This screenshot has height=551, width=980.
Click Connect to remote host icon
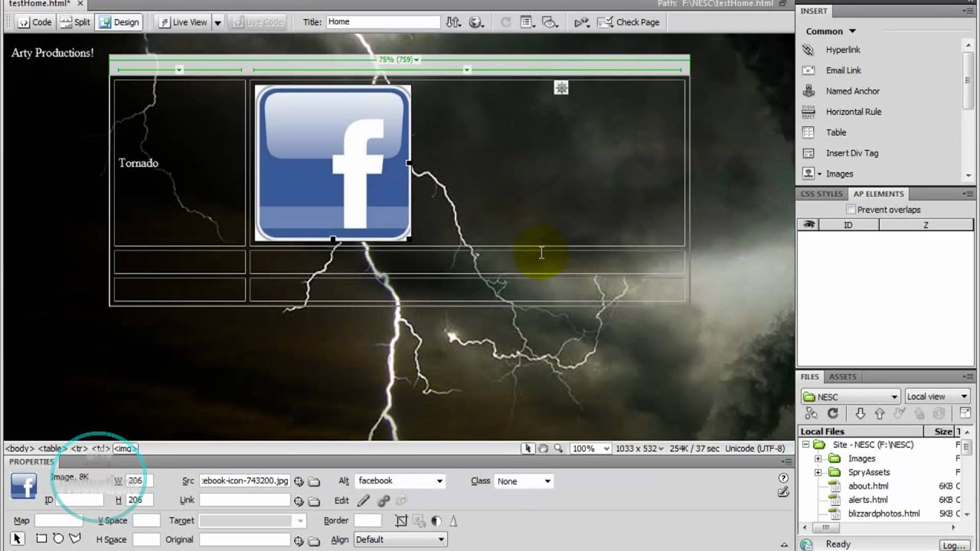811,413
